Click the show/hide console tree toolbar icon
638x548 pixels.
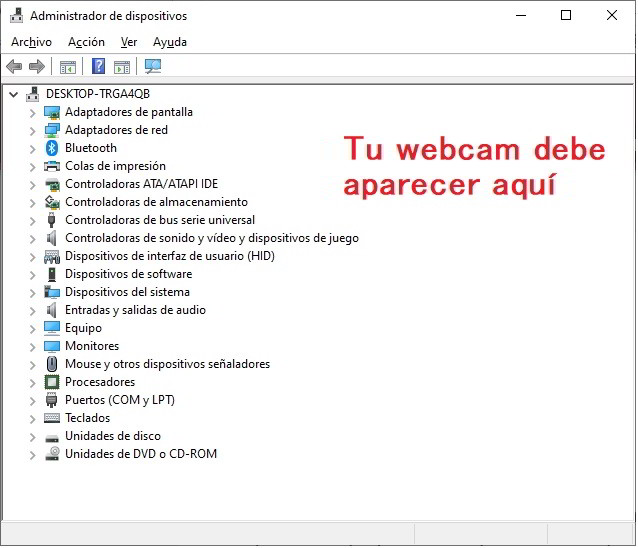(x=68, y=67)
